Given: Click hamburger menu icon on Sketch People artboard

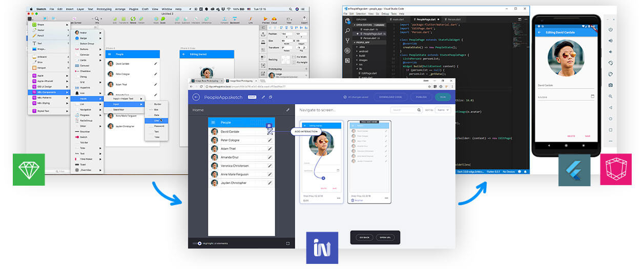Looking at the screenshot, I should click(110, 54).
